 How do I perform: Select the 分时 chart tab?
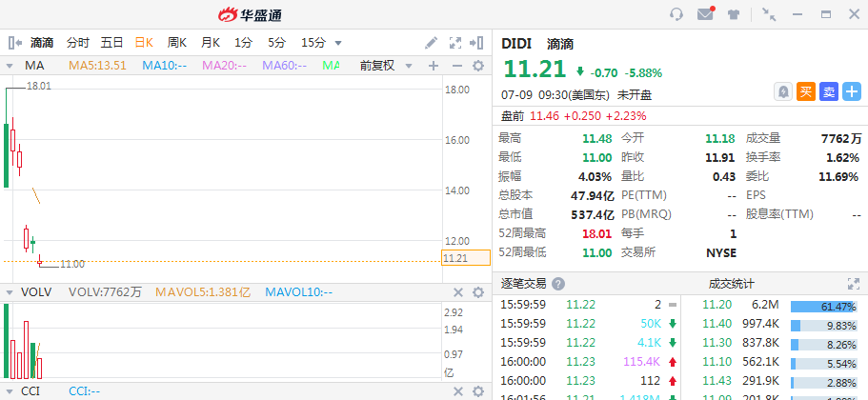point(78,43)
